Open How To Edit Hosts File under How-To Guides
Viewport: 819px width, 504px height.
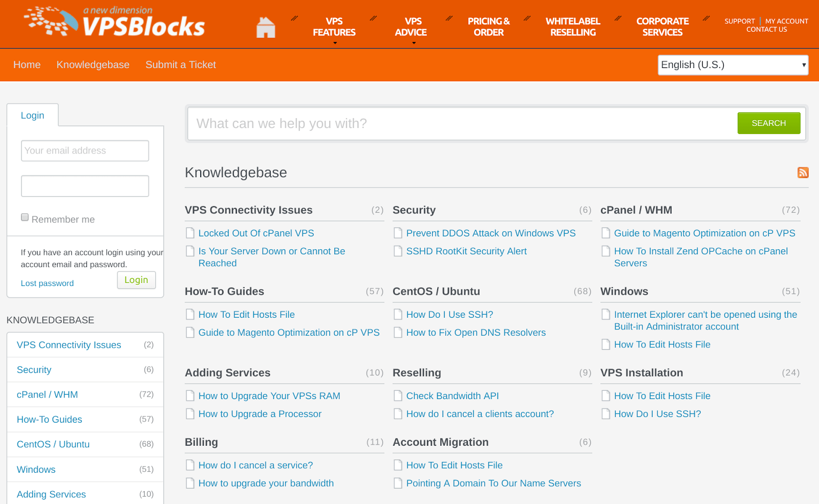(x=247, y=315)
